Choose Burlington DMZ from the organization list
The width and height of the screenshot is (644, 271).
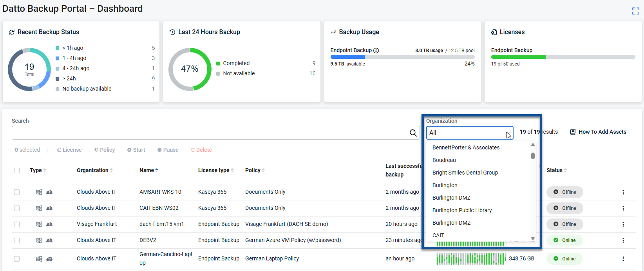tap(451, 198)
